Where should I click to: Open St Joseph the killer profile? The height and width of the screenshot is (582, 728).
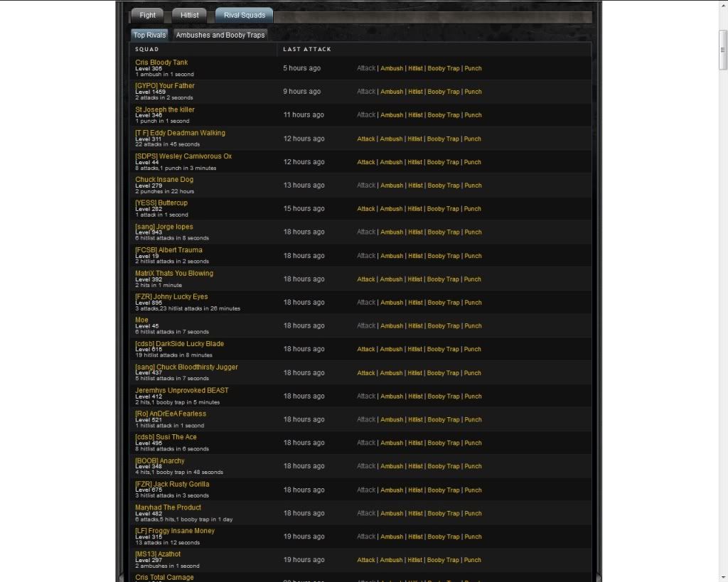coord(165,109)
